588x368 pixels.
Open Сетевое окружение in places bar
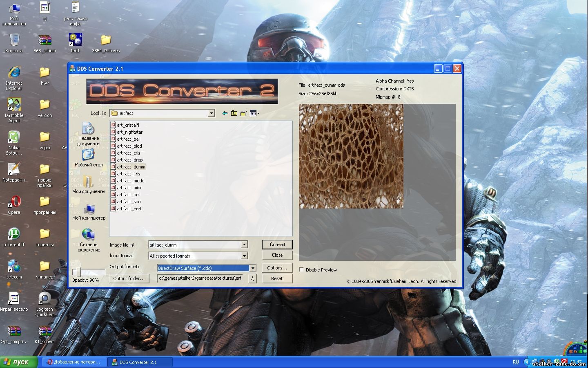coord(89,240)
